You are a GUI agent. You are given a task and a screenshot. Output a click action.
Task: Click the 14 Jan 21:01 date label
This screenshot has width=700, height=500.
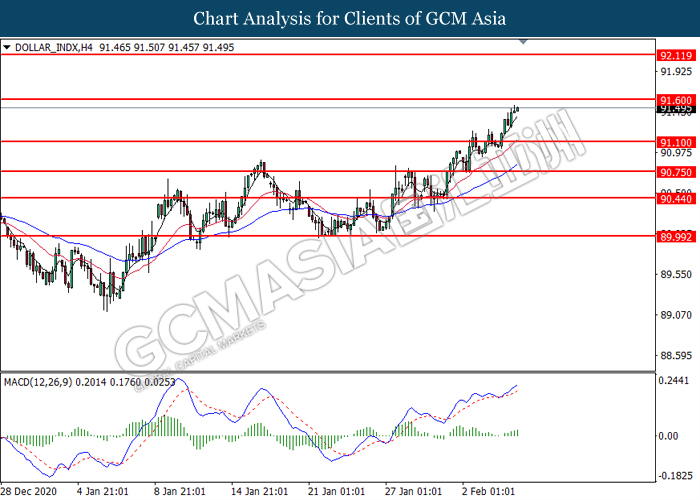(x=259, y=492)
